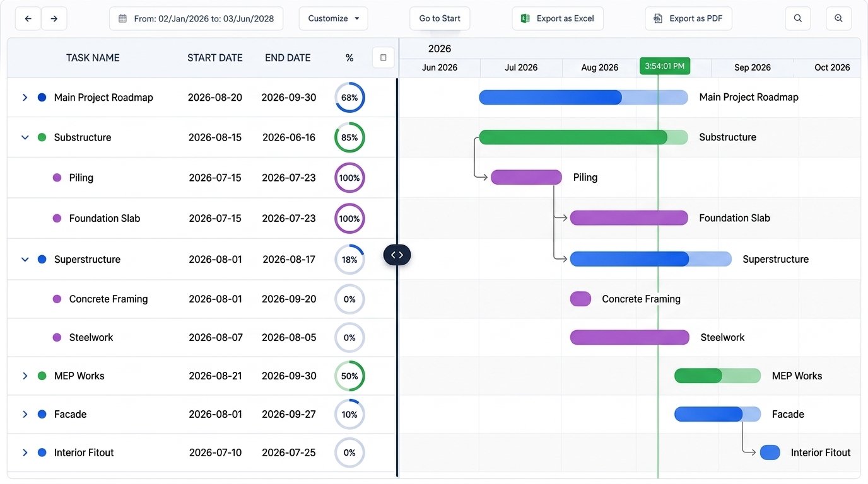
Task: Select the Main Project Roadmap Gantt bar
Action: pyautogui.click(x=584, y=97)
